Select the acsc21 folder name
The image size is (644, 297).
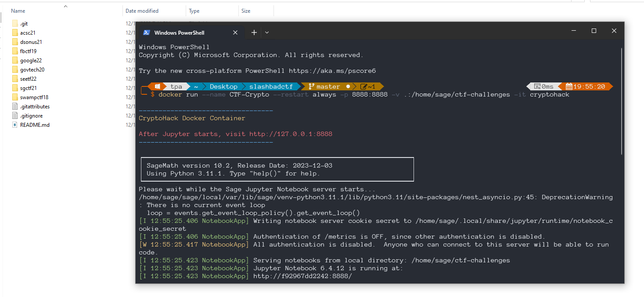pos(28,33)
